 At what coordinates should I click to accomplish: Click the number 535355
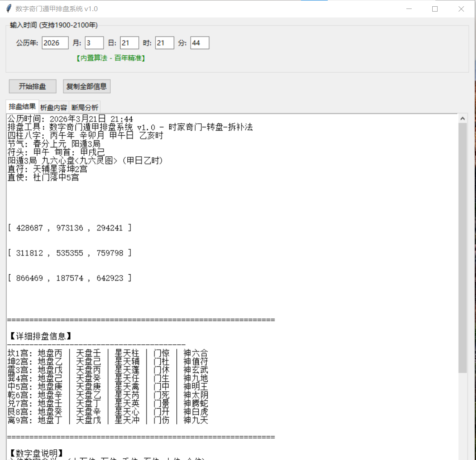(x=70, y=253)
